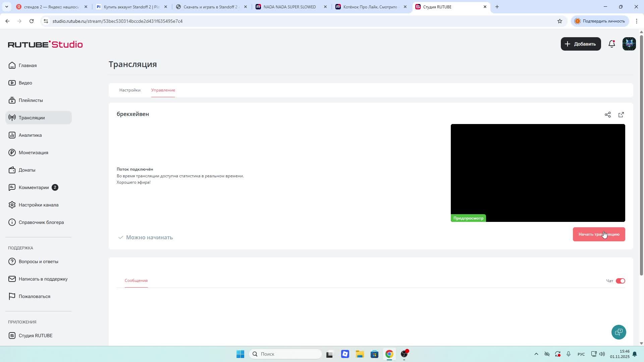Image resolution: width=644 pixels, height=362 pixels.
Task: Toggle the Чат switch off
Action: [x=620, y=281]
